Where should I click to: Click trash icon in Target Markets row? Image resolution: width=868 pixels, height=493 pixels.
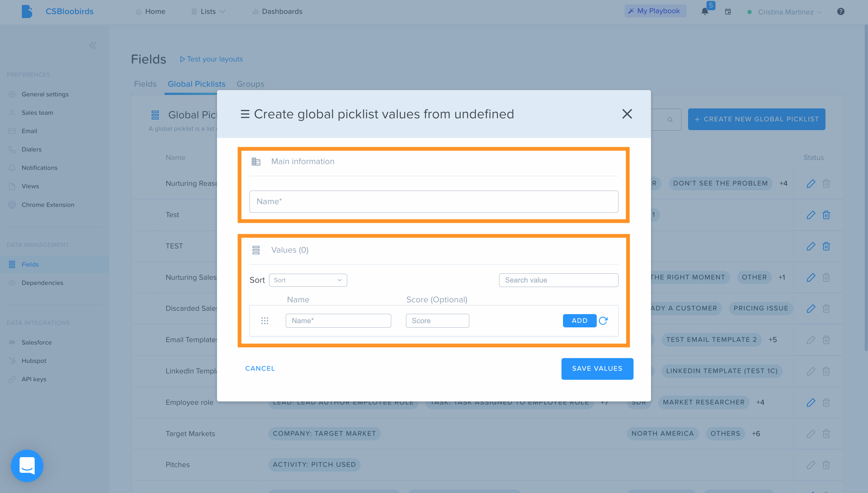[826, 433]
